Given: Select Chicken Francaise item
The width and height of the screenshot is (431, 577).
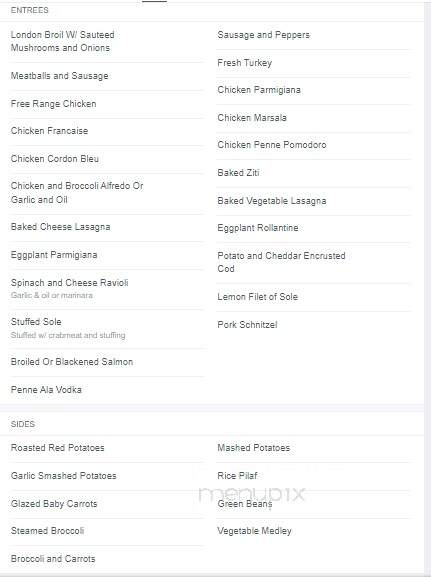Looking at the screenshot, I should coord(49,131).
